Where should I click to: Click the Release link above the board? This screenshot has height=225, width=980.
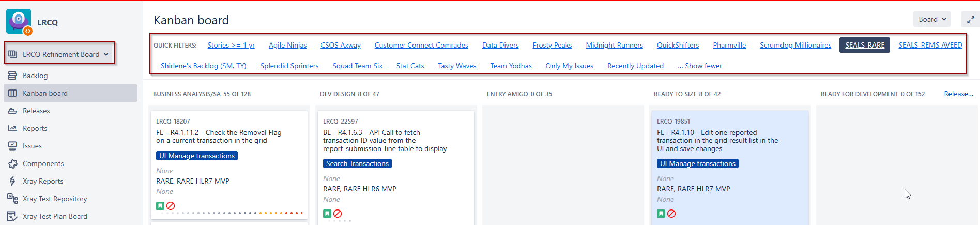click(x=958, y=94)
